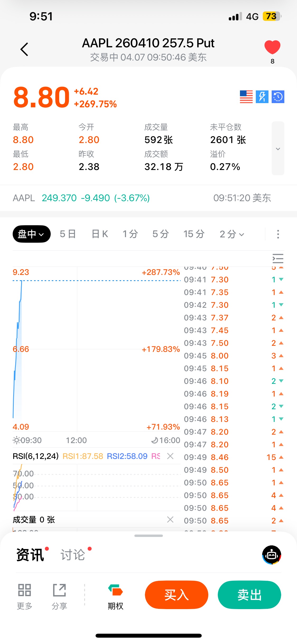Toggle the trade list panel icon
The width and height of the screenshot is (297, 644).
click(278, 259)
